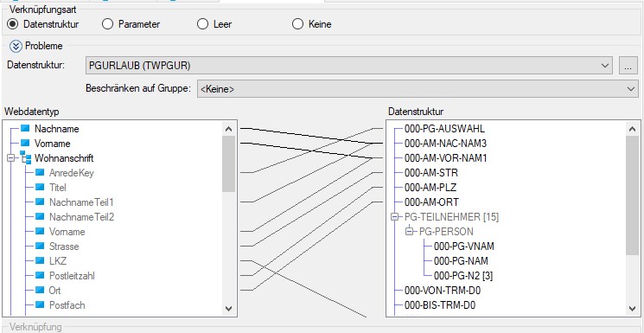Open the Beschränken auf Gruppe dropdown
Viewport: 644px width, 333px height.
(x=418, y=89)
